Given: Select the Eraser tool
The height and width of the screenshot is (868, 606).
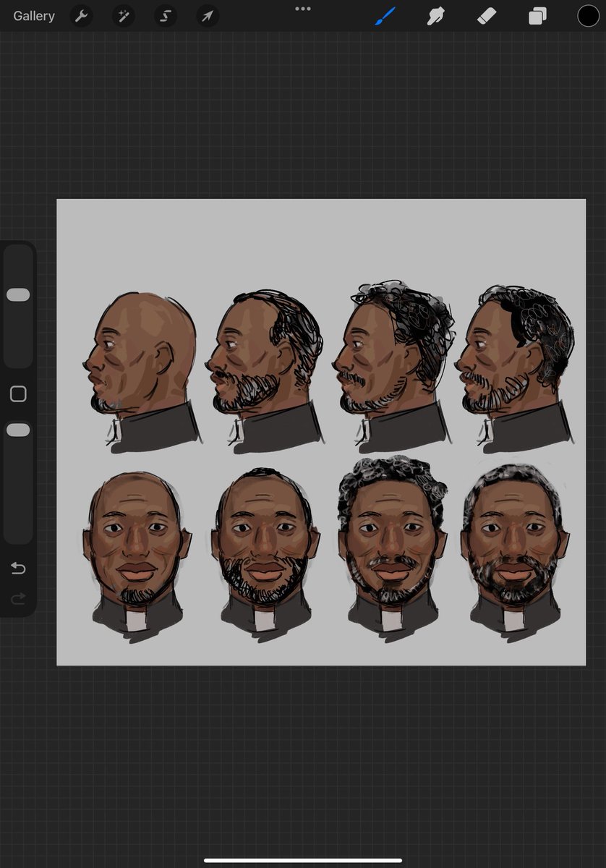Looking at the screenshot, I should tap(487, 16).
